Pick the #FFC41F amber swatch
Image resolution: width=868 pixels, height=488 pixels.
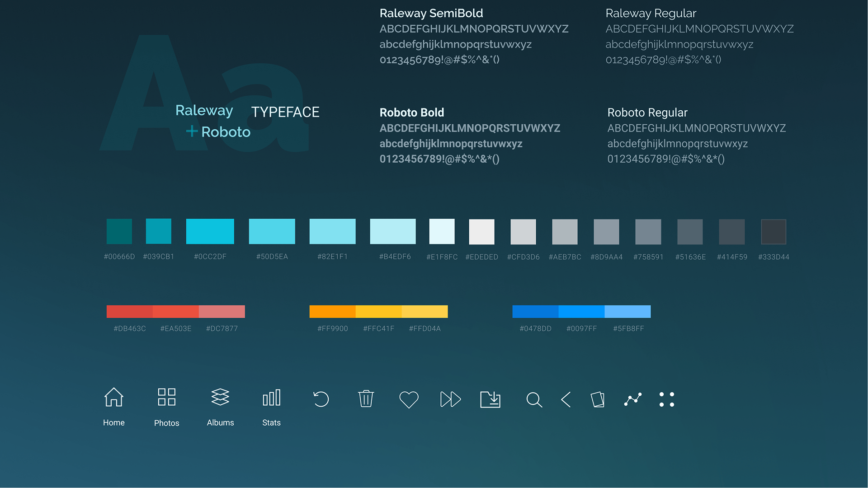coord(379,311)
